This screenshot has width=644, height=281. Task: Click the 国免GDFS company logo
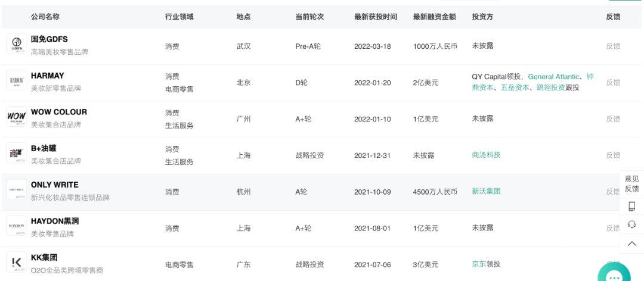click(16, 45)
